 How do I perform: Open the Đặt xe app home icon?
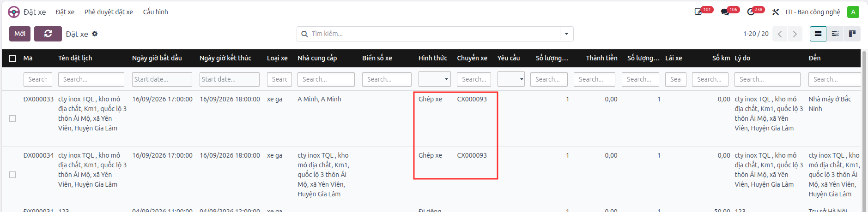[14, 12]
